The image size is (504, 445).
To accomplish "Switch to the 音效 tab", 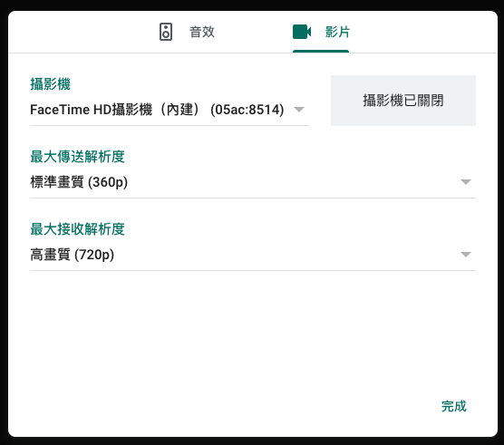I will click(187, 32).
